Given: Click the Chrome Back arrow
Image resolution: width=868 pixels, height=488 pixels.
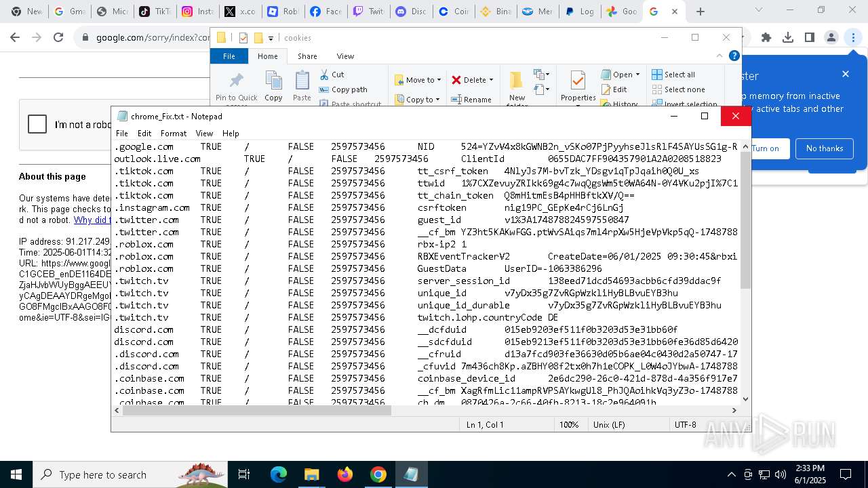Looking at the screenshot, I should click(x=15, y=37).
